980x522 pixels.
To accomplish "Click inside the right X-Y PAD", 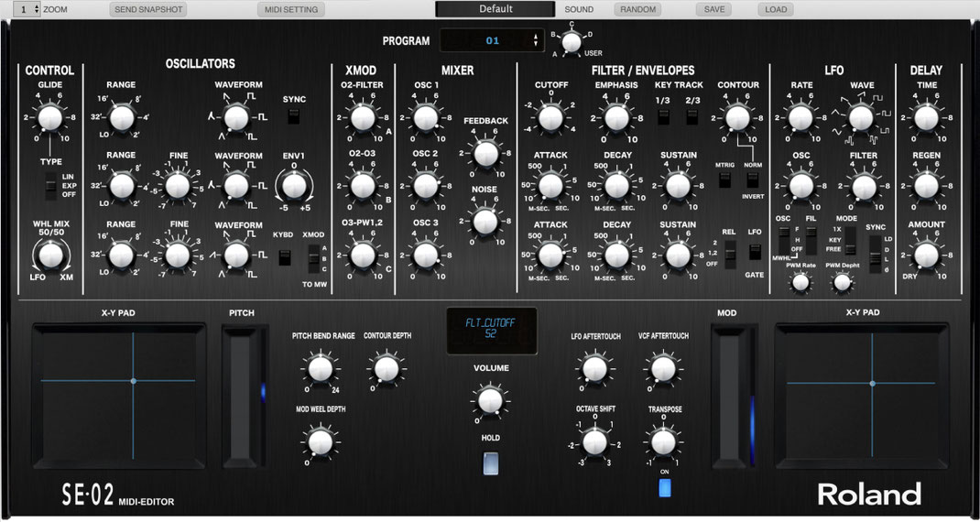I will click(x=862, y=396).
